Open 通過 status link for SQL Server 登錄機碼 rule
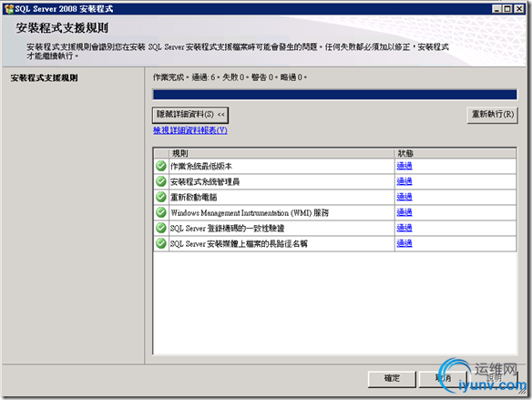Screen dimensions: 532x400 [x=404, y=228]
